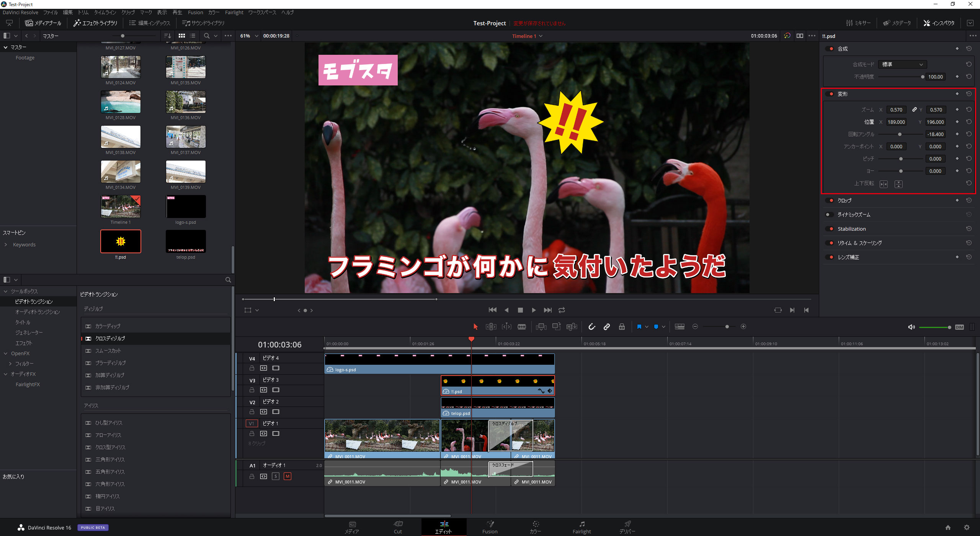Open the composite mode dropdown

[x=902, y=64]
